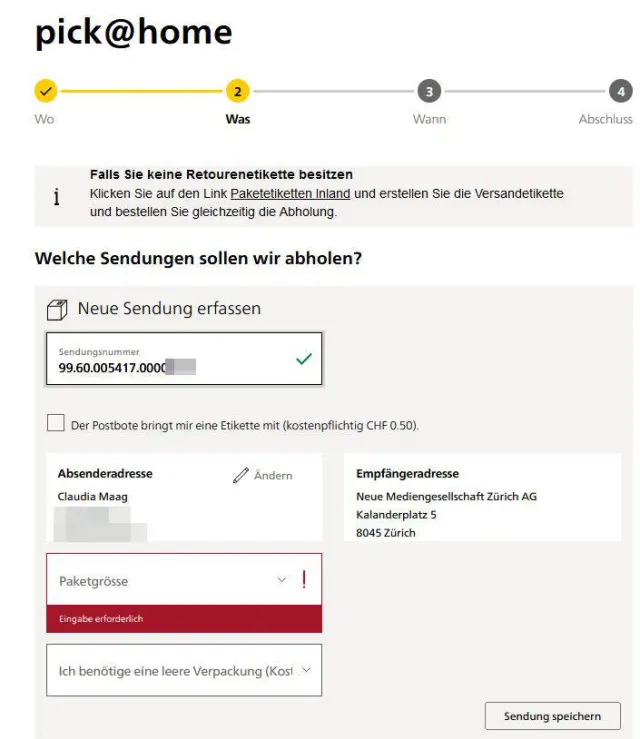Viewport: 640px width, 739px height.
Task: Open the Paketetiketten Inland link
Action: 290,193
